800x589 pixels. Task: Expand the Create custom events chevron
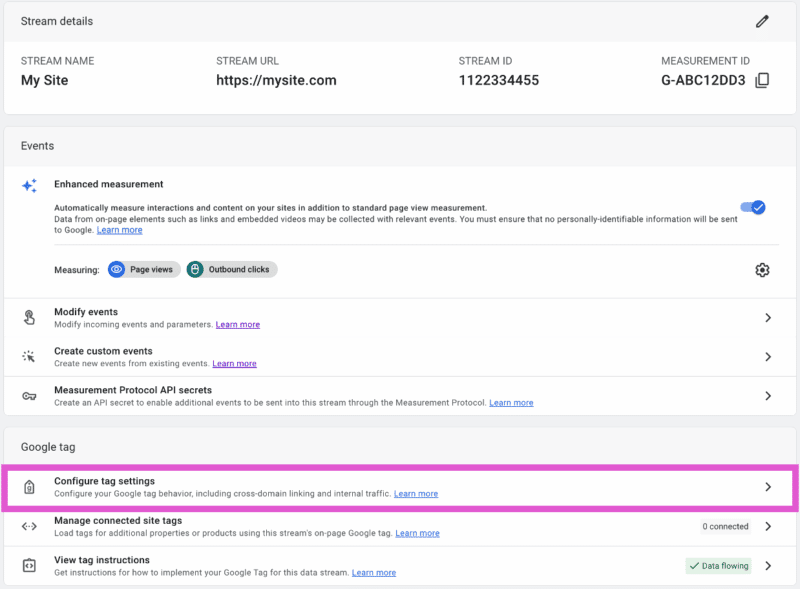pos(768,357)
